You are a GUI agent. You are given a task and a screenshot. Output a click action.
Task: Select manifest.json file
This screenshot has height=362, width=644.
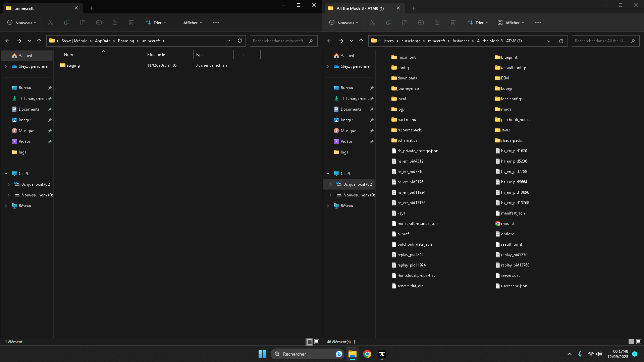(510, 213)
